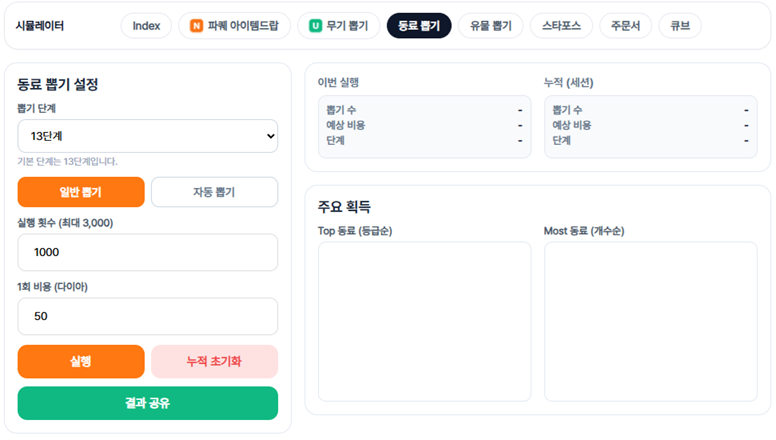Viewport: 776px width, 440px height.
Task: Click the 누적 초기화 reset button
Action: point(214,361)
